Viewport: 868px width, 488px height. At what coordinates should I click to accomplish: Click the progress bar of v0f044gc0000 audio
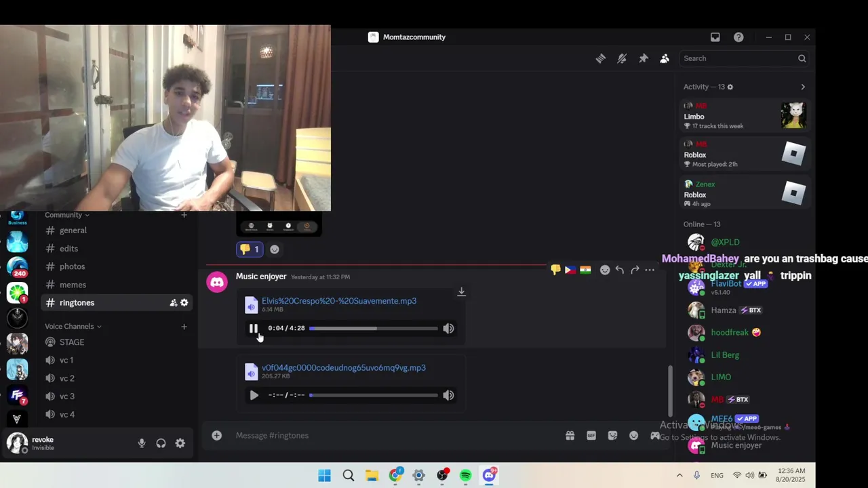point(374,395)
